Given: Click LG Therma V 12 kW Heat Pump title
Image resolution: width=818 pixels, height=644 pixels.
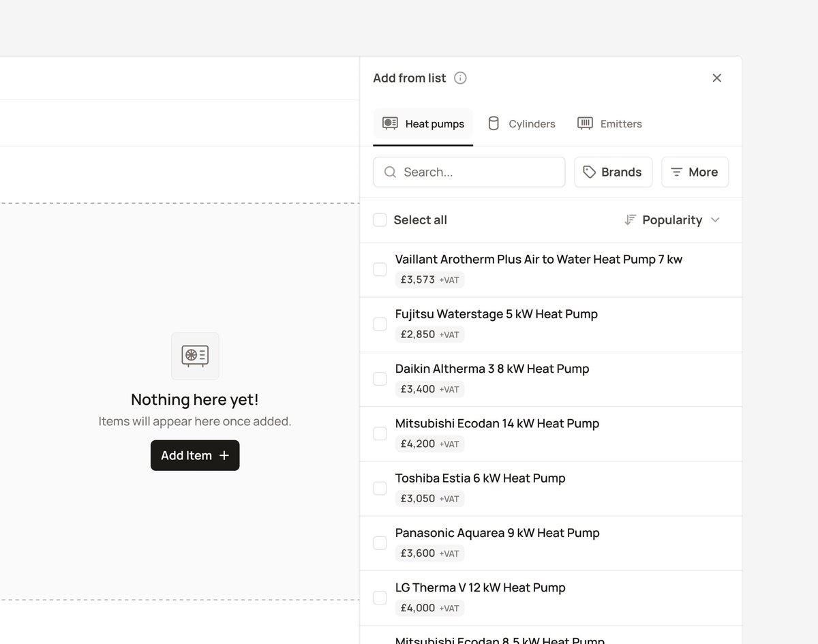Looking at the screenshot, I should (481, 587).
